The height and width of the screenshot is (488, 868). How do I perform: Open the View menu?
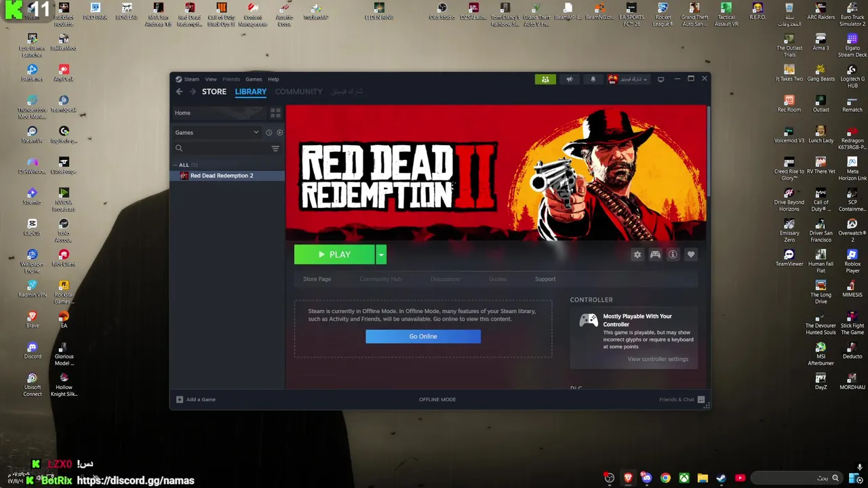[211, 79]
